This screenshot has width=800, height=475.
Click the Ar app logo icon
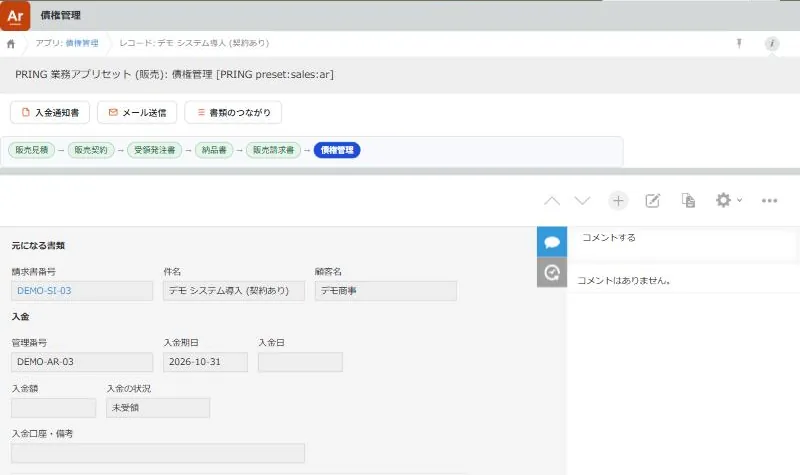(x=15, y=16)
